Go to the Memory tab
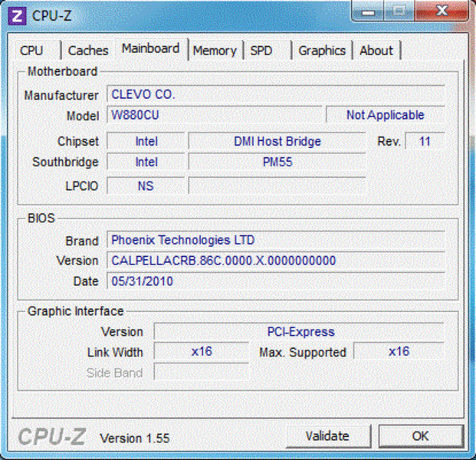The width and height of the screenshot is (476, 460). point(215,51)
